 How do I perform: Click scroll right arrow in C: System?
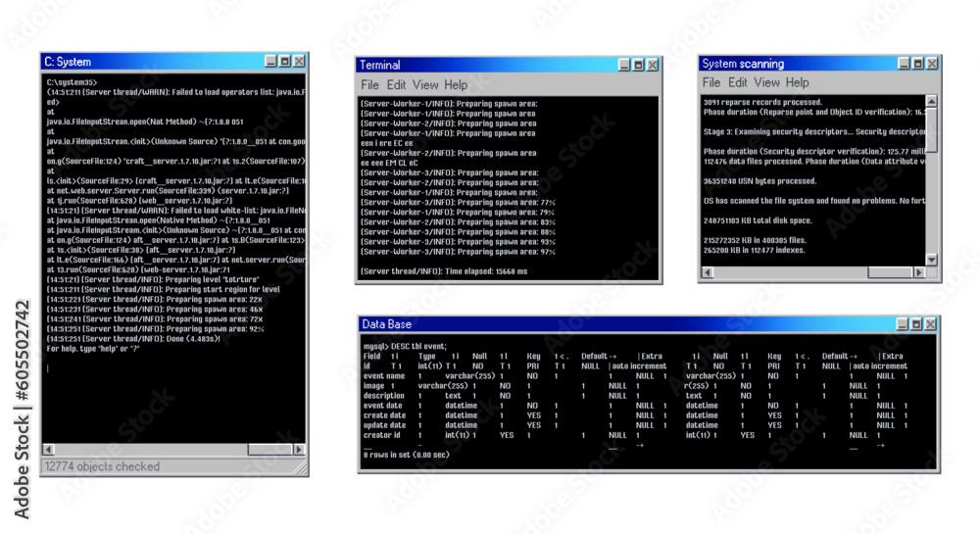pos(299,449)
